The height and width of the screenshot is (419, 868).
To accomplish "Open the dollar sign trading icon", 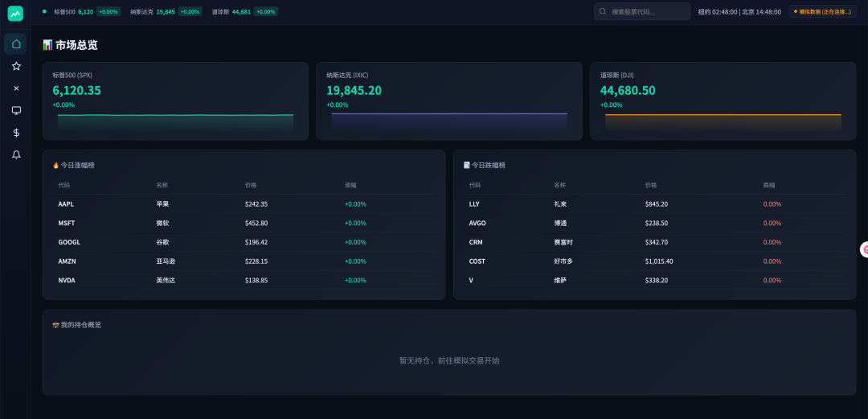I will (x=15, y=133).
